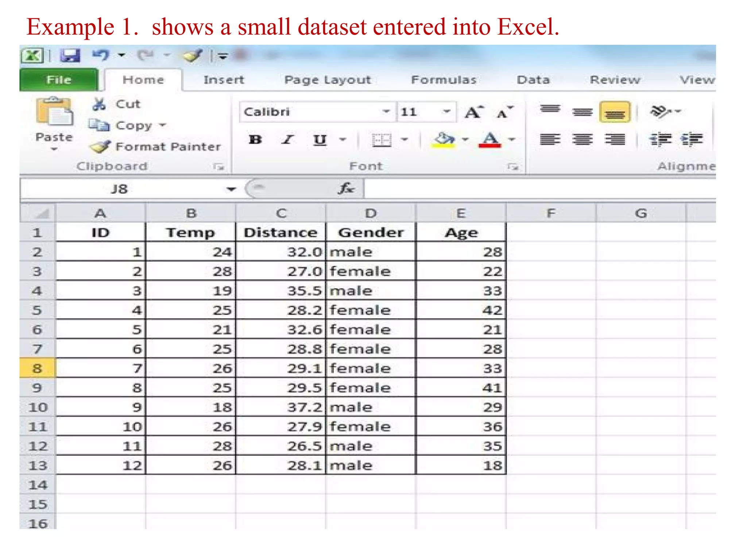Click the Cut label
Image resolution: width=747 pixels, height=560 pixels.
point(128,104)
